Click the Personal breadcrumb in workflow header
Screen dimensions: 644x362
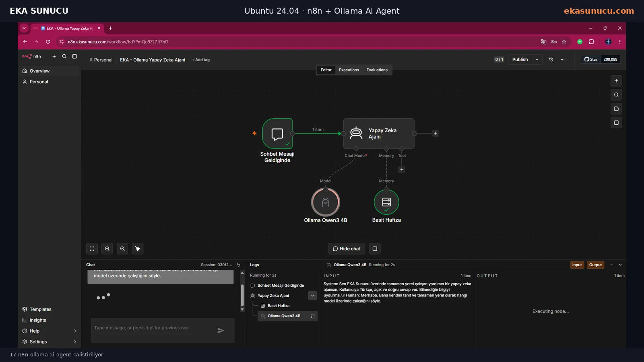pyautogui.click(x=101, y=60)
